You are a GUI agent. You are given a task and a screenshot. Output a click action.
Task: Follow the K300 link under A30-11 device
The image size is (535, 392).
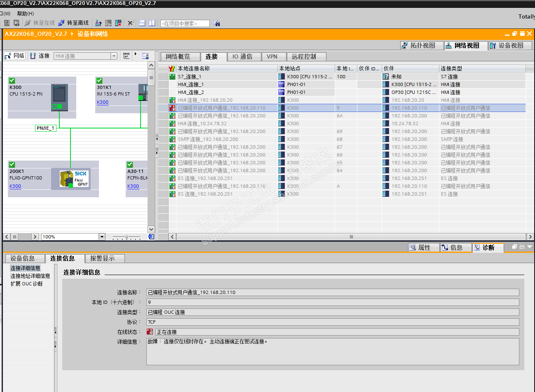tap(133, 186)
